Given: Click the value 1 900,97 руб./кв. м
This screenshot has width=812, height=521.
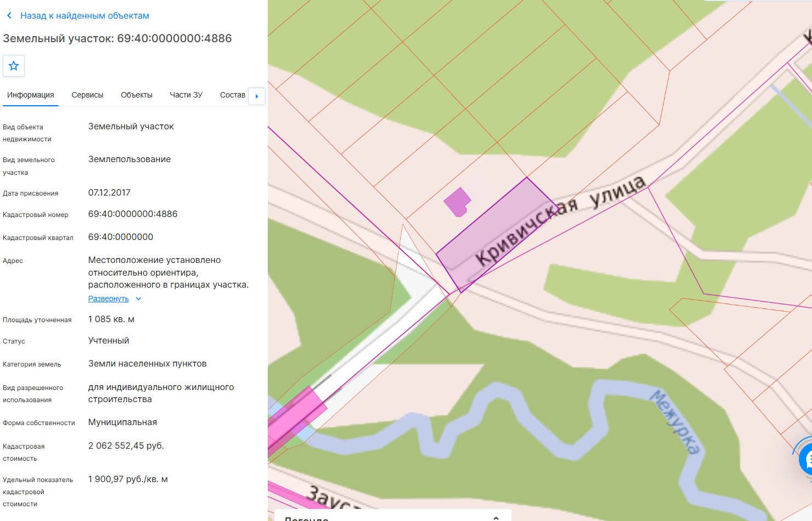Looking at the screenshot, I should [128, 479].
